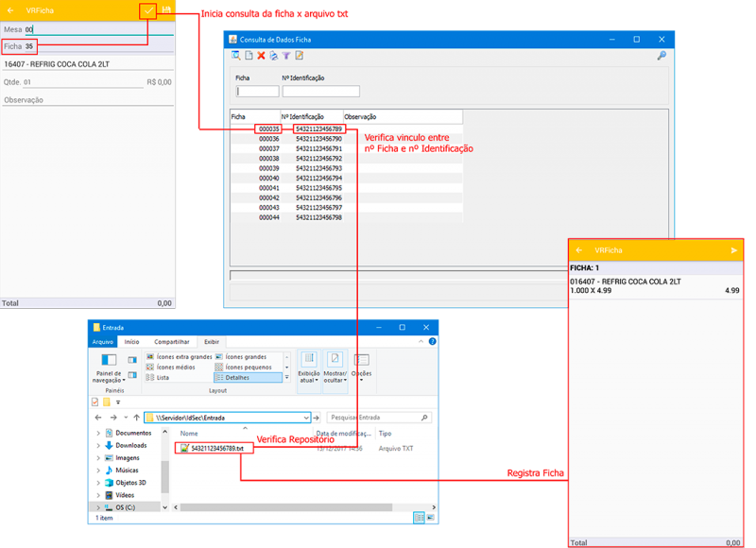This screenshot has height=548, width=756.
Task: Click the save disk icon in VRFicha header
Action: 166,9
